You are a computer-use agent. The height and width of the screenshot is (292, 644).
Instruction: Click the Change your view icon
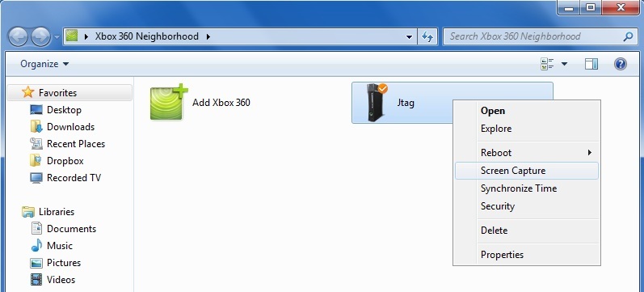click(x=547, y=64)
